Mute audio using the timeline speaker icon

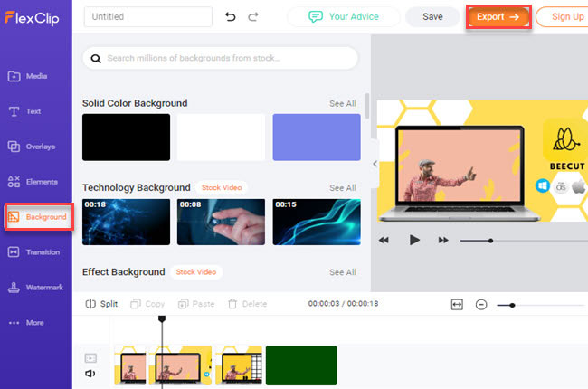click(90, 373)
